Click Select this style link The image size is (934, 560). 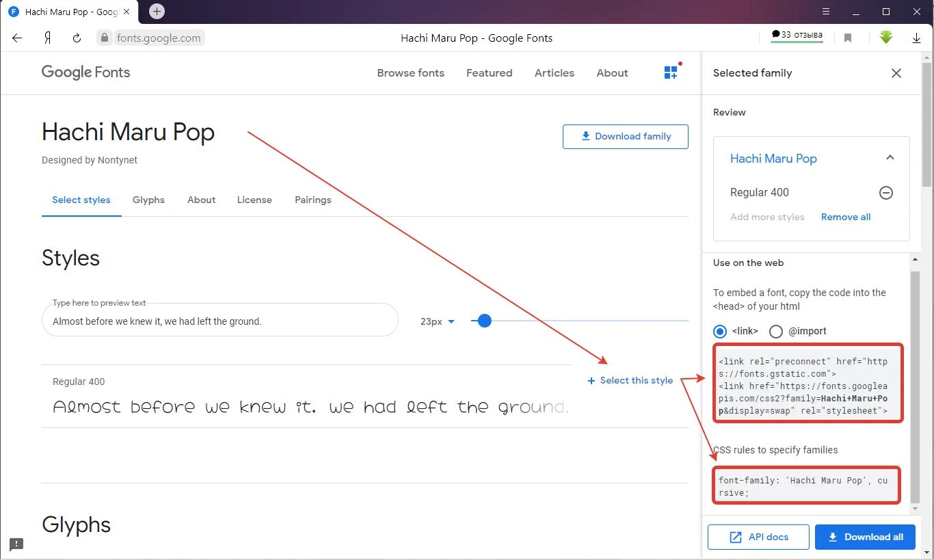click(x=630, y=380)
